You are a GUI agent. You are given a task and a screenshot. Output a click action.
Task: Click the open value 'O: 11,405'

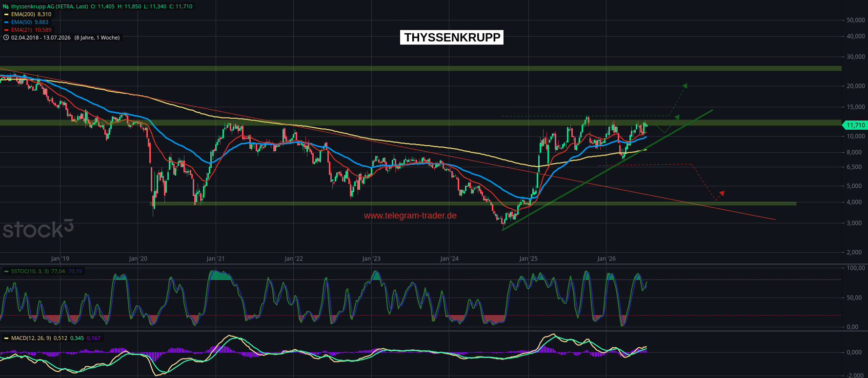tap(102, 6)
